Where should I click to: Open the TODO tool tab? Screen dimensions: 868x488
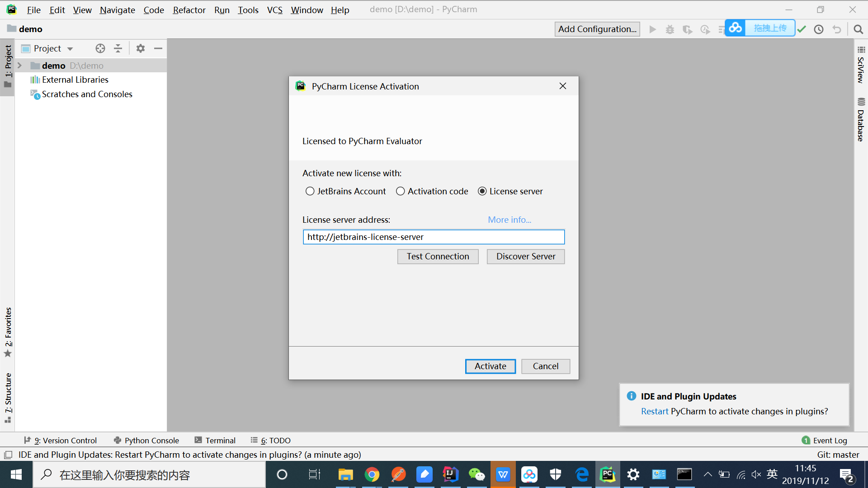(x=271, y=440)
